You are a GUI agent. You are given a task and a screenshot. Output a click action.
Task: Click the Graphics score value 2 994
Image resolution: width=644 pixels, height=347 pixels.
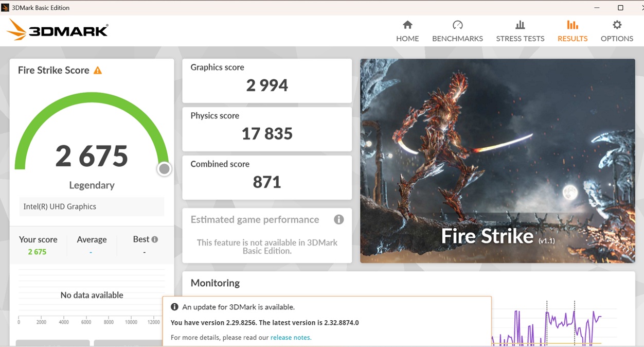[267, 85]
